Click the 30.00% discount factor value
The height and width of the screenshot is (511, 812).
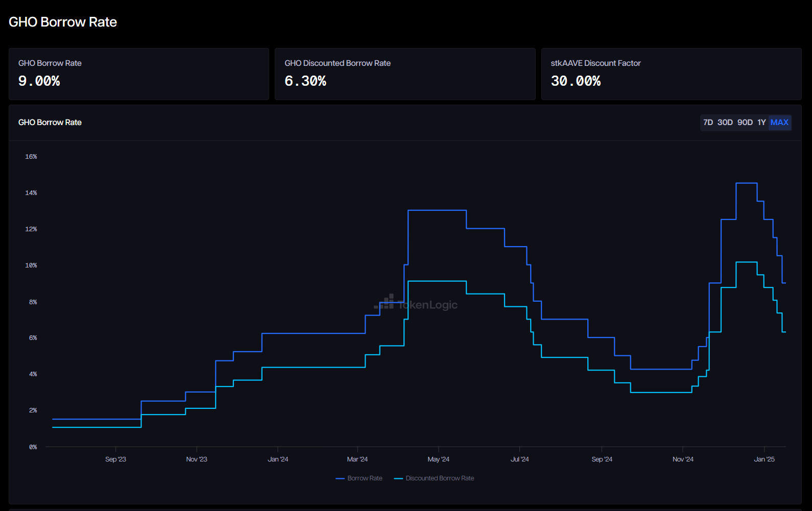click(576, 81)
